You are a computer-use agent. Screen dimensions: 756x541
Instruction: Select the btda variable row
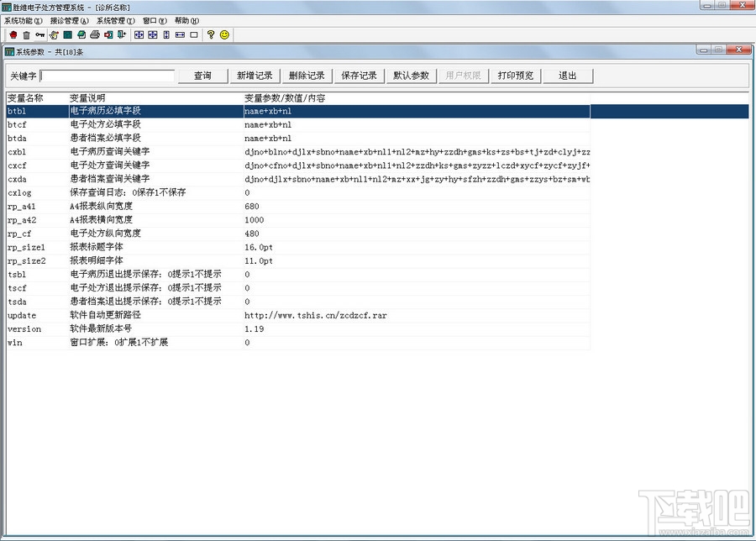coord(298,139)
